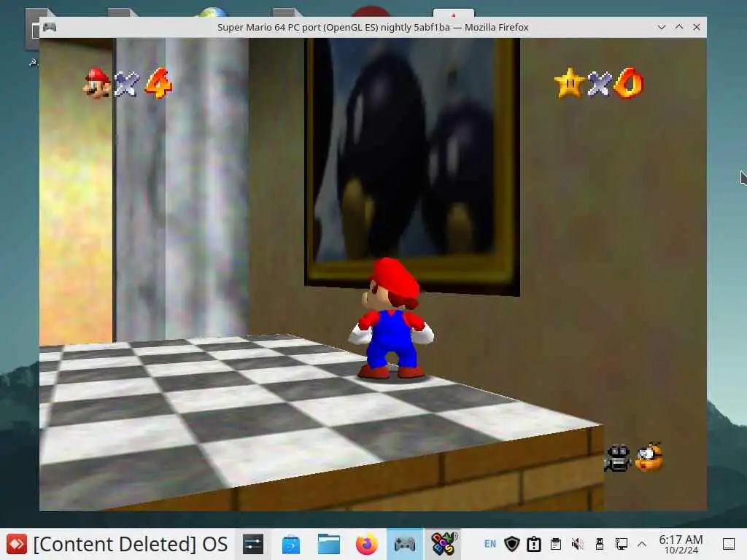Click on Mario standing on the checkered floor
747x560 pixels.
pos(392,318)
